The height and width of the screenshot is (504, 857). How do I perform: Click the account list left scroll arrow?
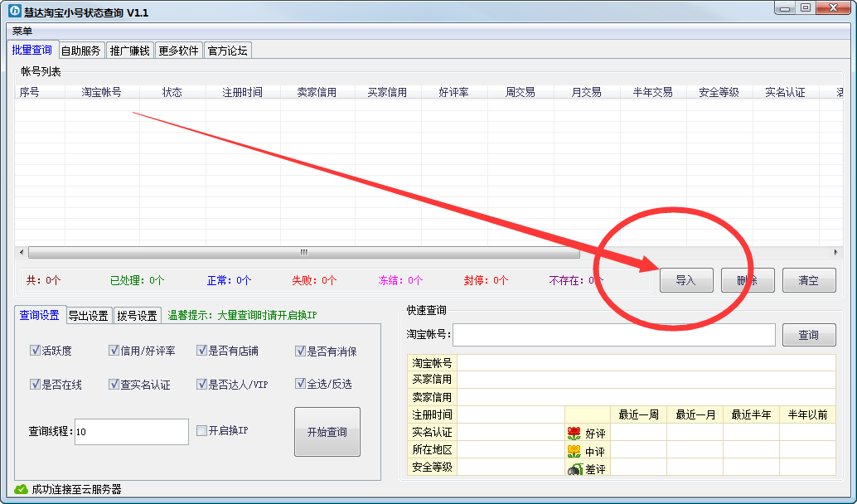point(21,252)
